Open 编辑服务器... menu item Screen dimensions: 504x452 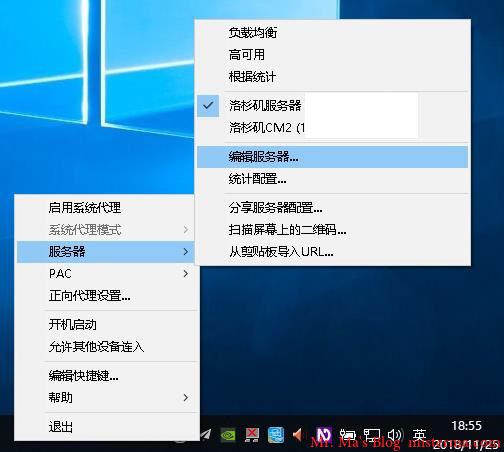[332, 157]
